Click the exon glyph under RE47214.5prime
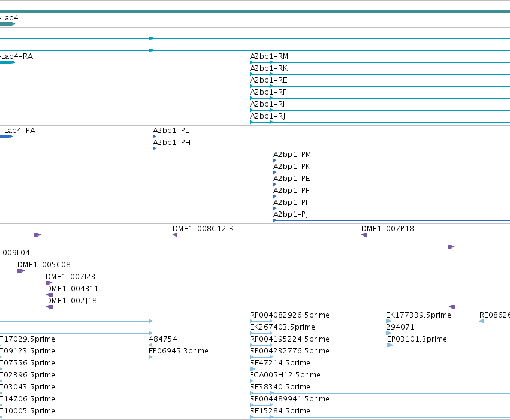 point(252,369)
